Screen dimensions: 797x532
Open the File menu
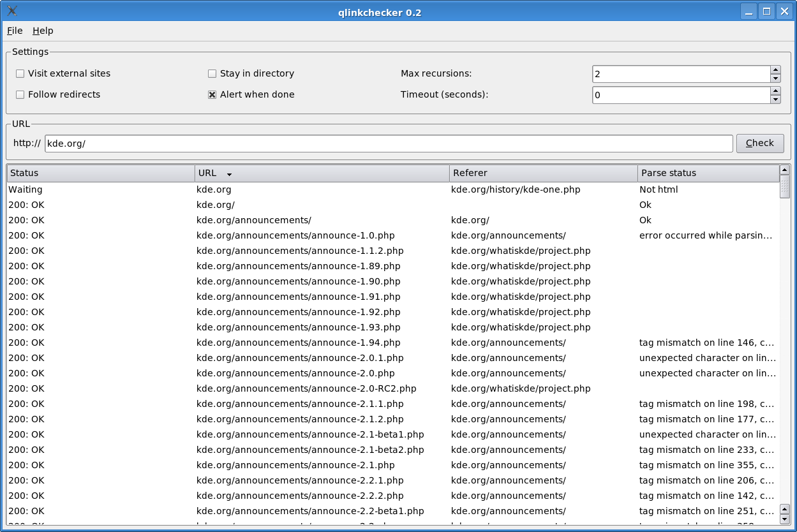tap(15, 31)
